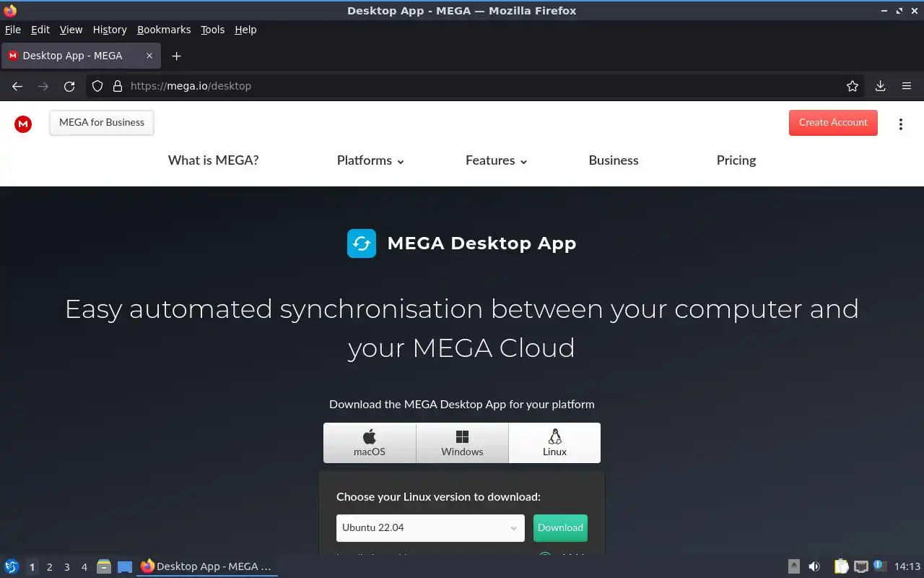Click the MEGA Desktop App heading
924x578 pixels.
pyautogui.click(x=481, y=243)
